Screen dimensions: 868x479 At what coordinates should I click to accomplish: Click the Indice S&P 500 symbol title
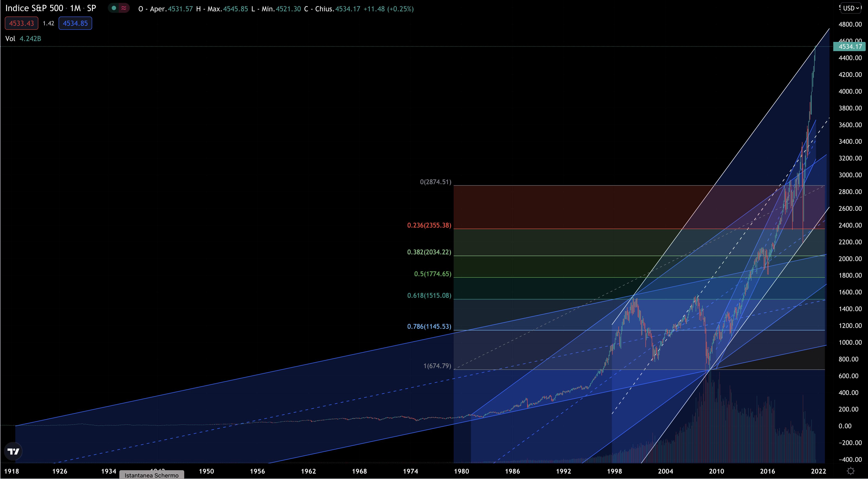(34, 8)
